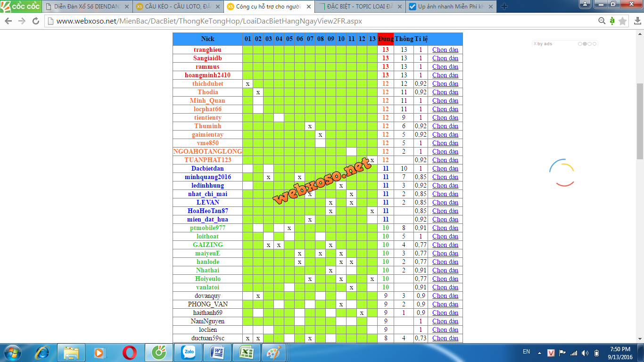This screenshot has height=362, width=644.
Task: Bookmark this page with star icon
Action: tap(623, 21)
